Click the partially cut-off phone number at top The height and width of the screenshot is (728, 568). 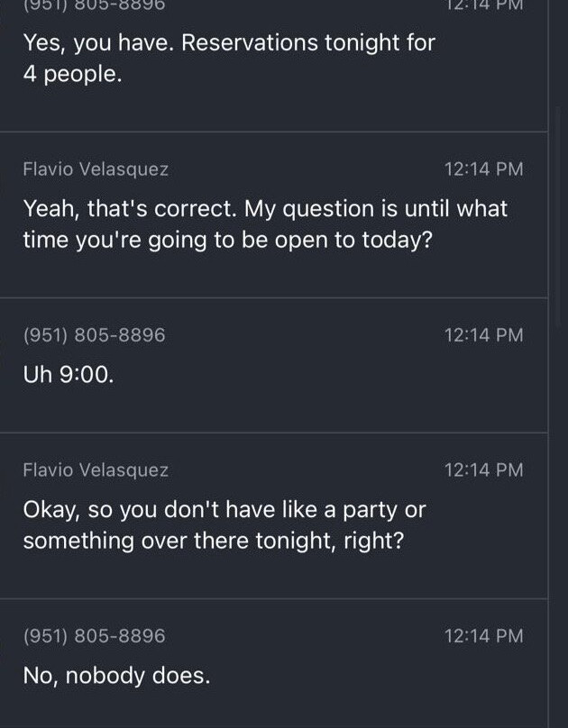point(94,5)
